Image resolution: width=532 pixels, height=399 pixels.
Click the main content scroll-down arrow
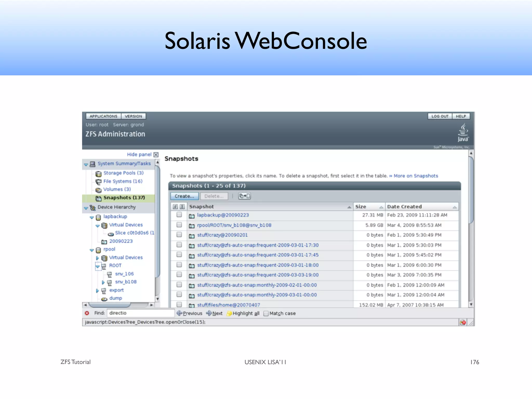[x=471, y=304]
